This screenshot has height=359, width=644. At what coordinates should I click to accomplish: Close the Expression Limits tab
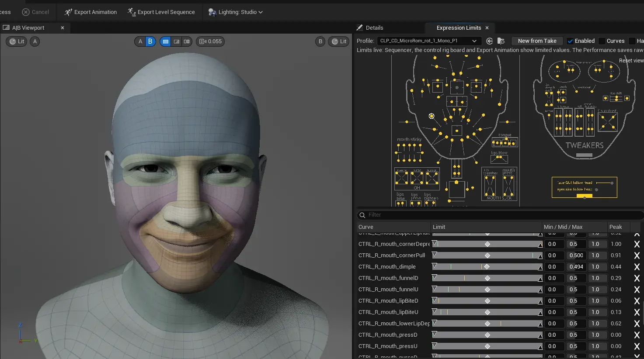(487, 28)
